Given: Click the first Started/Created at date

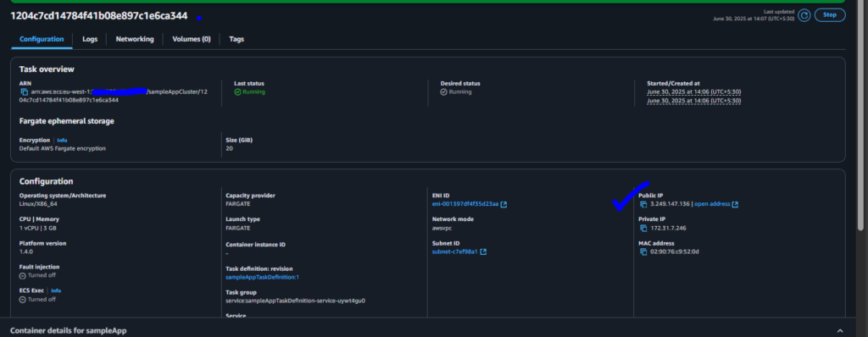Looking at the screenshot, I should point(693,91).
